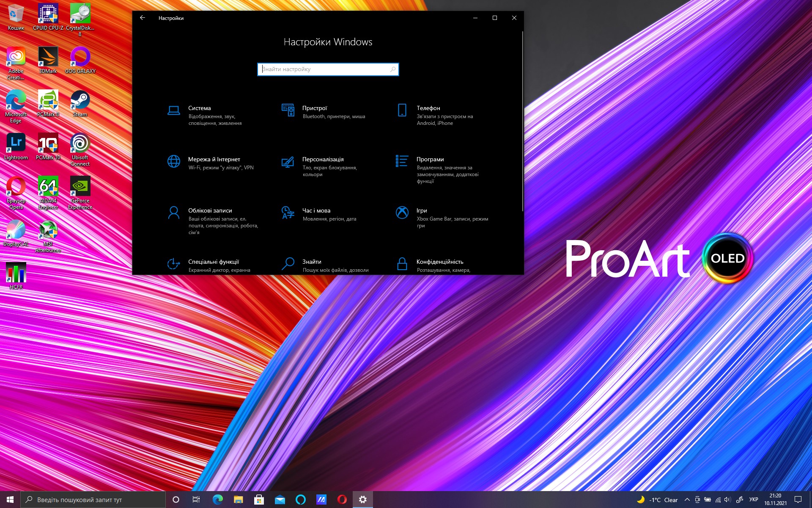812x508 pixels.
Task: Open the Персоналізація settings
Action: 323,160
